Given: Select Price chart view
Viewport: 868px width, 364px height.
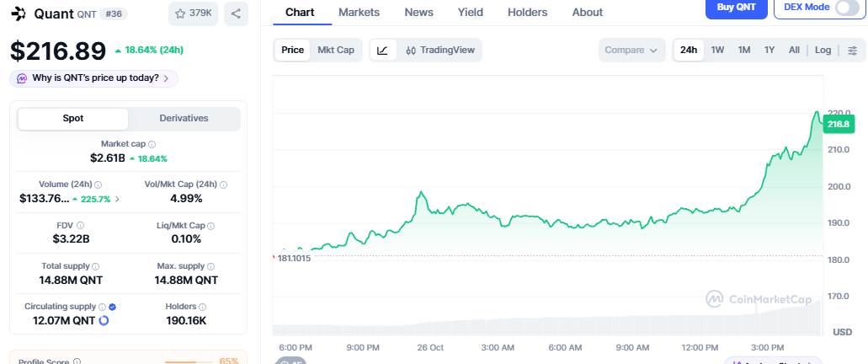Looking at the screenshot, I should [x=292, y=50].
